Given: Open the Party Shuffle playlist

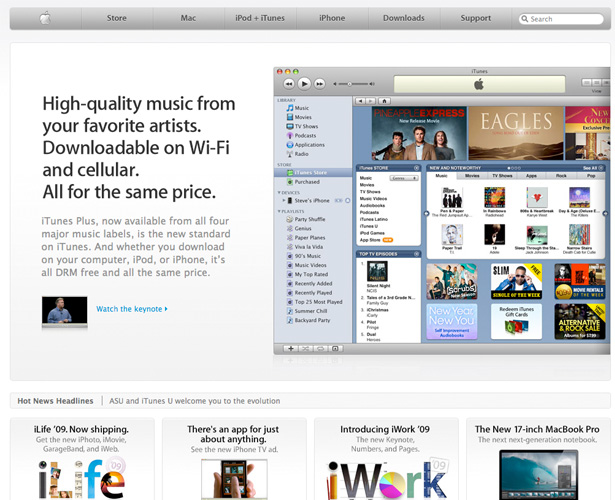Looking at the screenshot, I should [306, 219].
